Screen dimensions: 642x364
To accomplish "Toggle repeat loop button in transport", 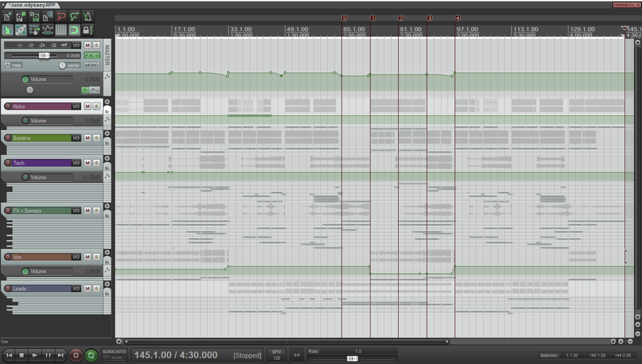I will click(91, 355).
